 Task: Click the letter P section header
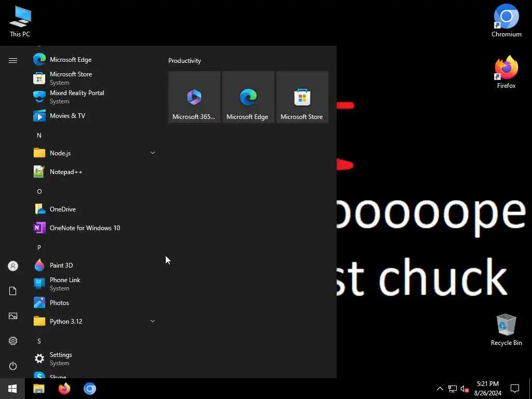[x=39, y=248]
